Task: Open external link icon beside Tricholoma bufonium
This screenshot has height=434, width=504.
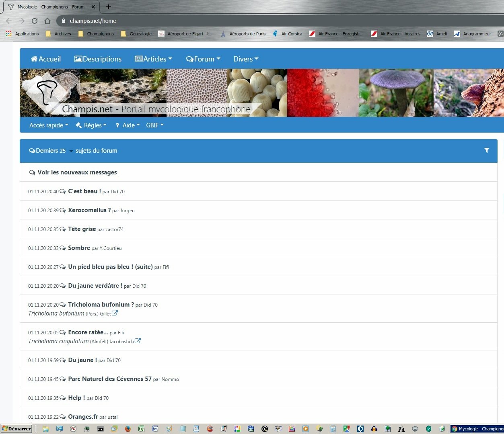Action: pyautogui.click(x=115, y=313)
